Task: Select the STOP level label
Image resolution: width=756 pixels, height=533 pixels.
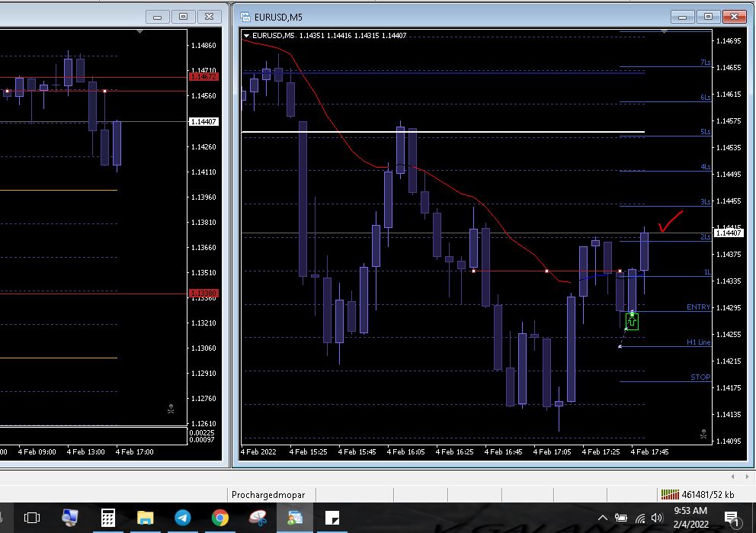Action: (700, 377)
